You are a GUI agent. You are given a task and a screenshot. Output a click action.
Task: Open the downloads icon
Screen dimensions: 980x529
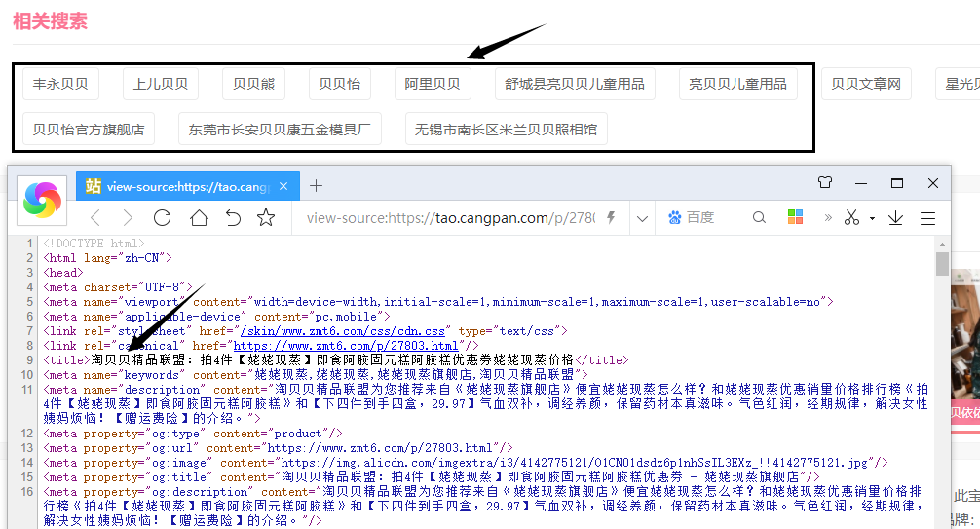(x=895, y=217)
